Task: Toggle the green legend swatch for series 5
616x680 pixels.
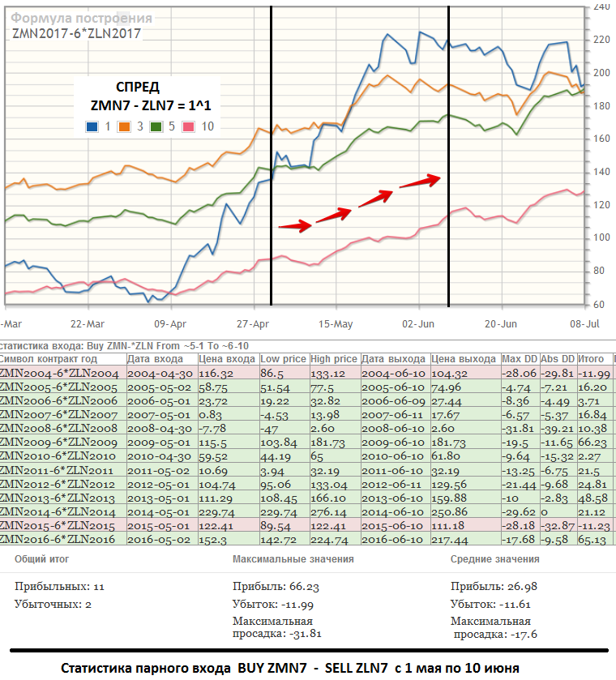Action: click(156, 126)
